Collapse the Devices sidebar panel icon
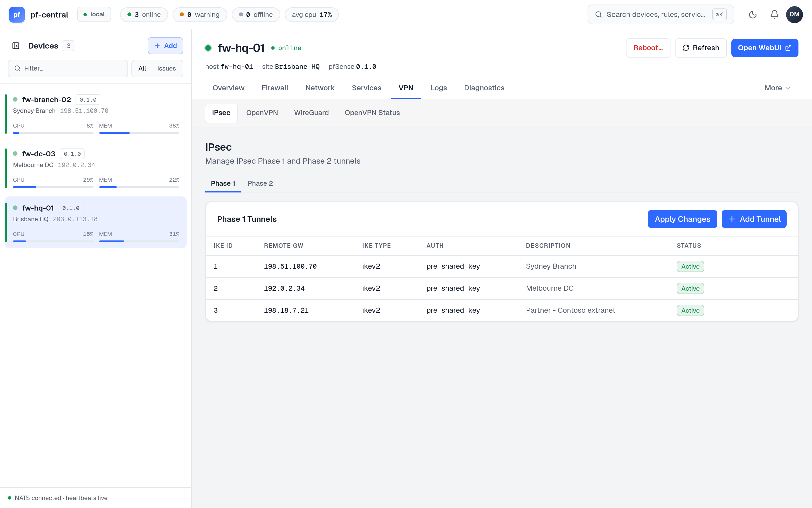Screen dimensions: 812x508 pyautogui.click(x=16, y=46)
